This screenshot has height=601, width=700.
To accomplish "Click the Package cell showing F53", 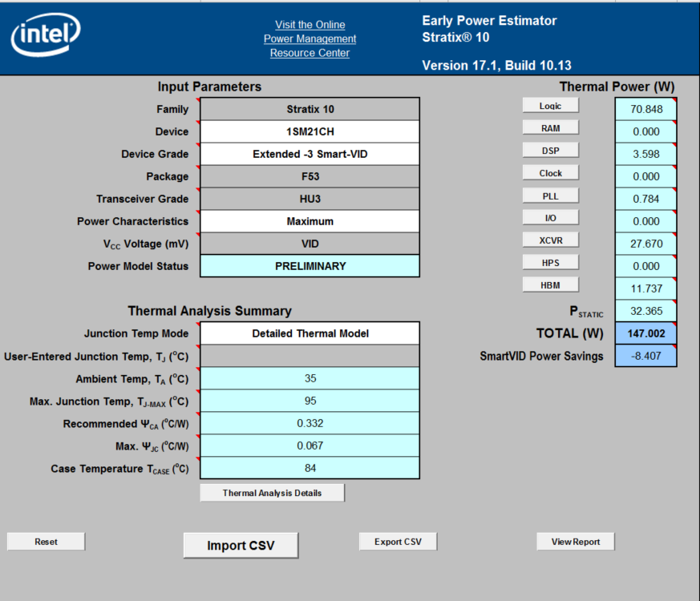I will pos(310,176).
